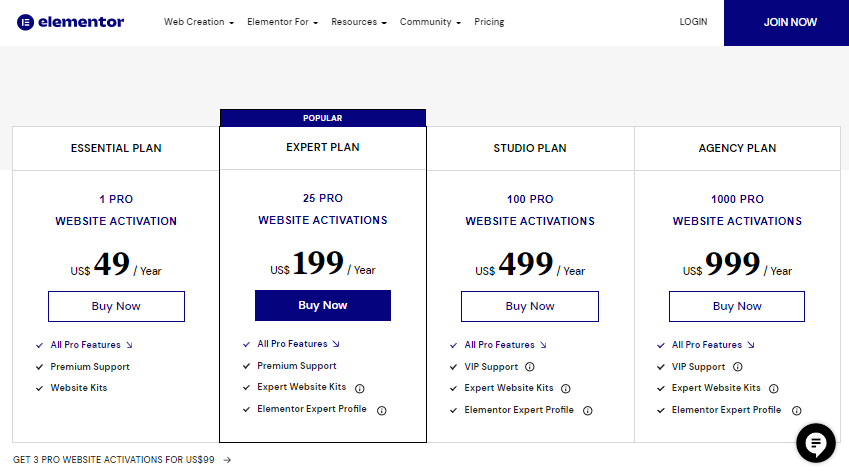Click arrow beside All Pro Features in Studio Plan
The width and height of the screenshot is (849, 474).
click(543, 345)
